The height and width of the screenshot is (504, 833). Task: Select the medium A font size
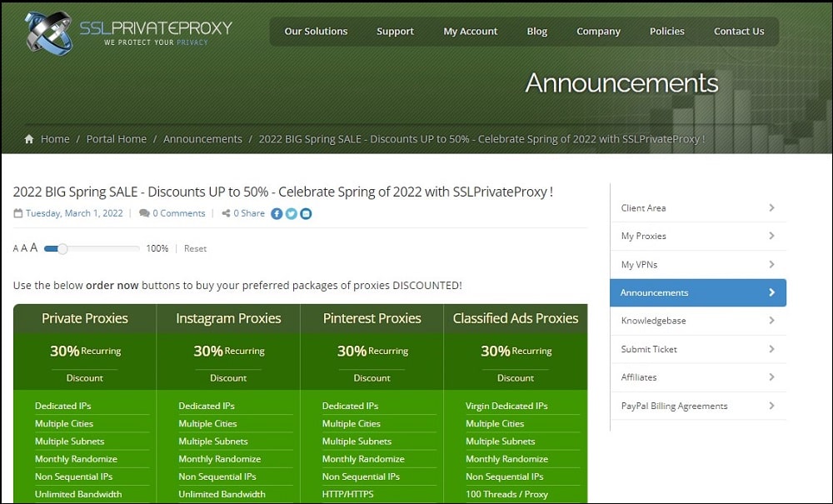pos(24,248)
